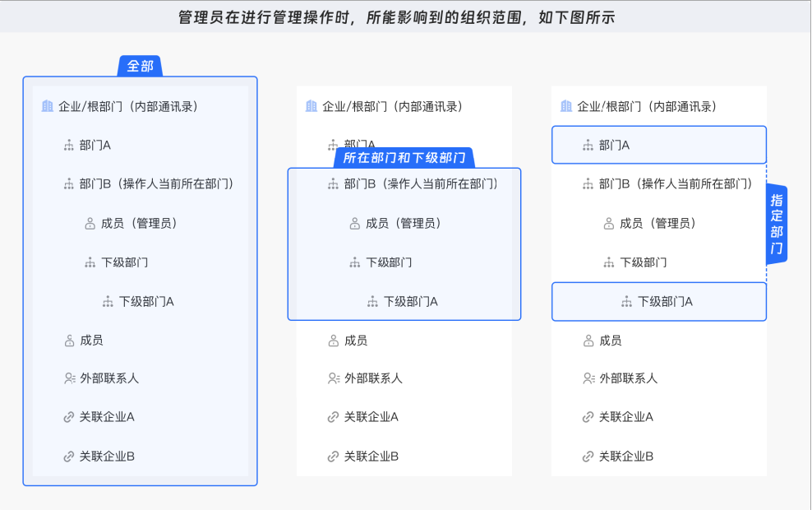This screenshot has width=812, height=510.
Task: Click the 部门B org icon in the 指定部门 panel
Action: 588,184
